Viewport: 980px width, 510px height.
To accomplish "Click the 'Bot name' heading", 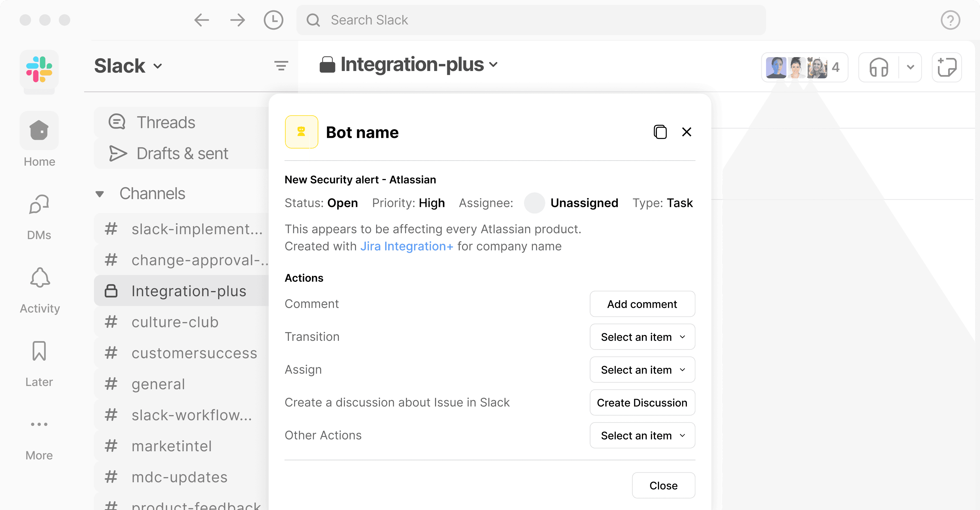I will click(x=362, y=132).
